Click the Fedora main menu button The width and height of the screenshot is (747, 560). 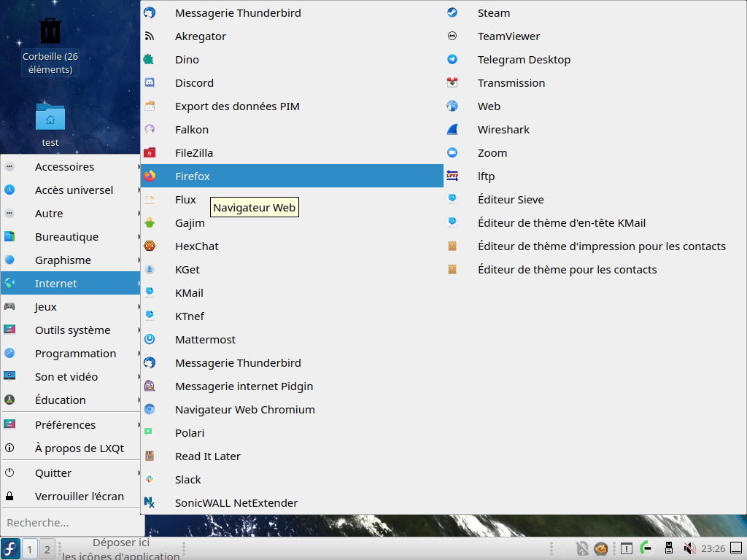point(10,548)
